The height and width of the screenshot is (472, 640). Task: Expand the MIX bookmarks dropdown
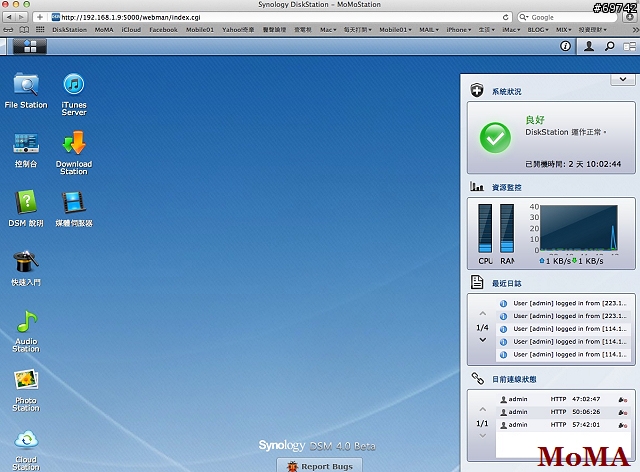tap(563, 29)
